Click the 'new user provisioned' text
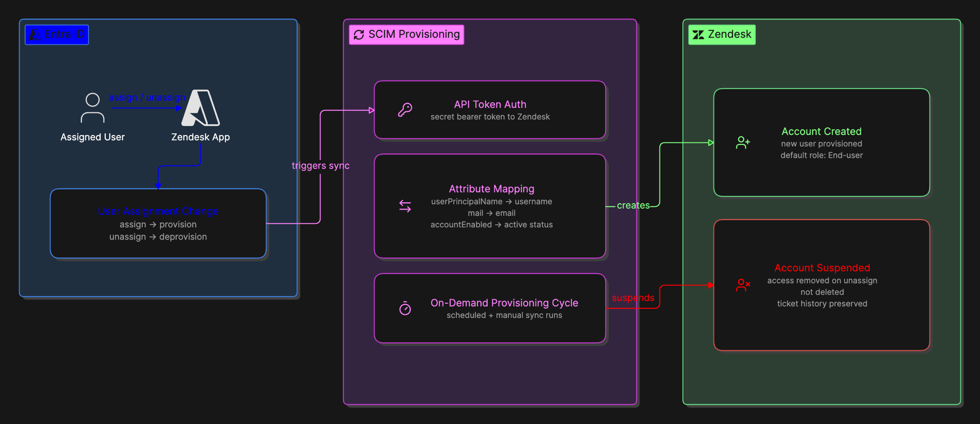 [x=821, y=144]
